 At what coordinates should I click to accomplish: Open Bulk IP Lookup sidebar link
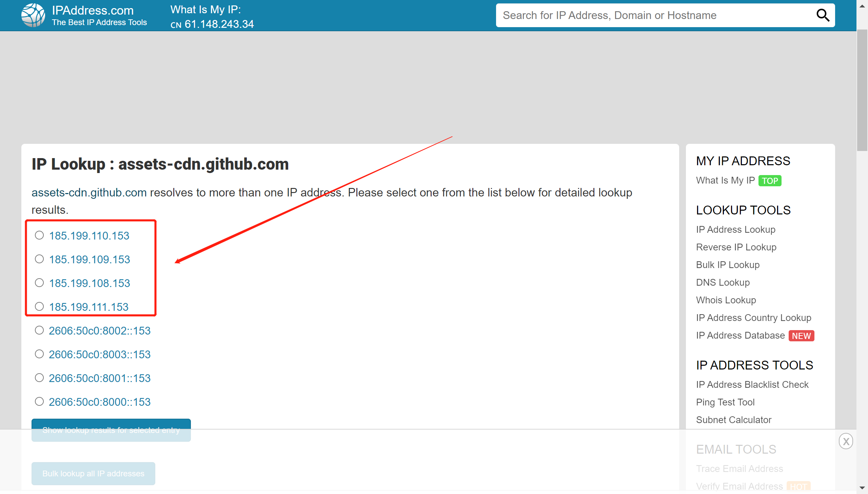(x=728, y=265)
